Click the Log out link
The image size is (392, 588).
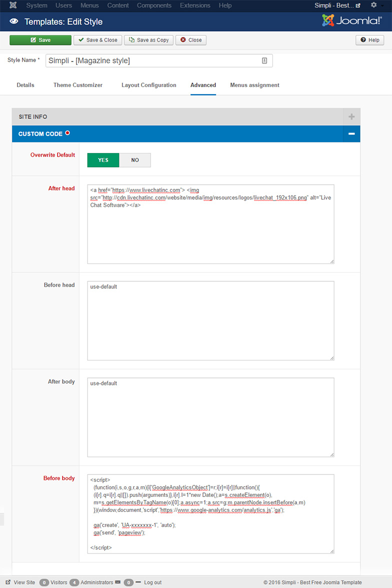pyautogui.click(x=152, y=582)
